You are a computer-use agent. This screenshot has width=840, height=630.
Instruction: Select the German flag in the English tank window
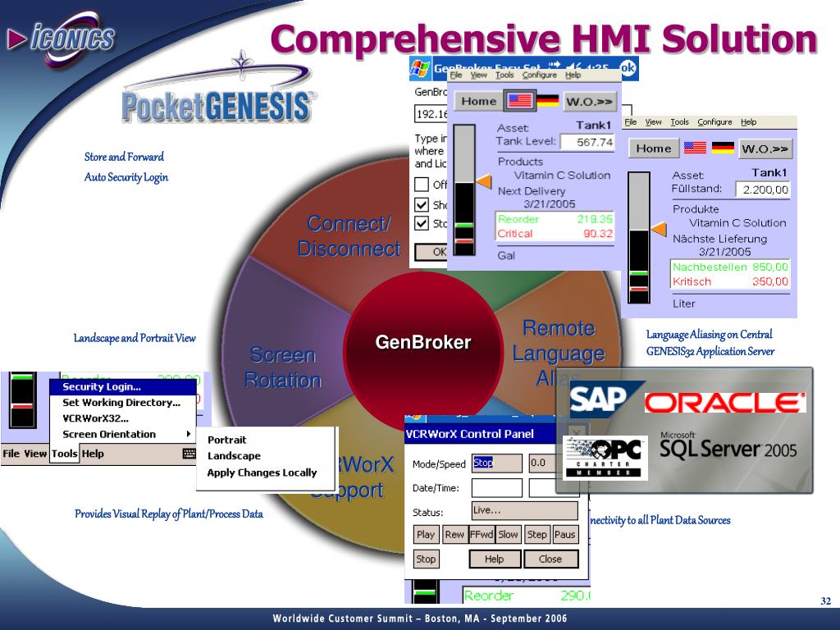[x=547, y=101]
